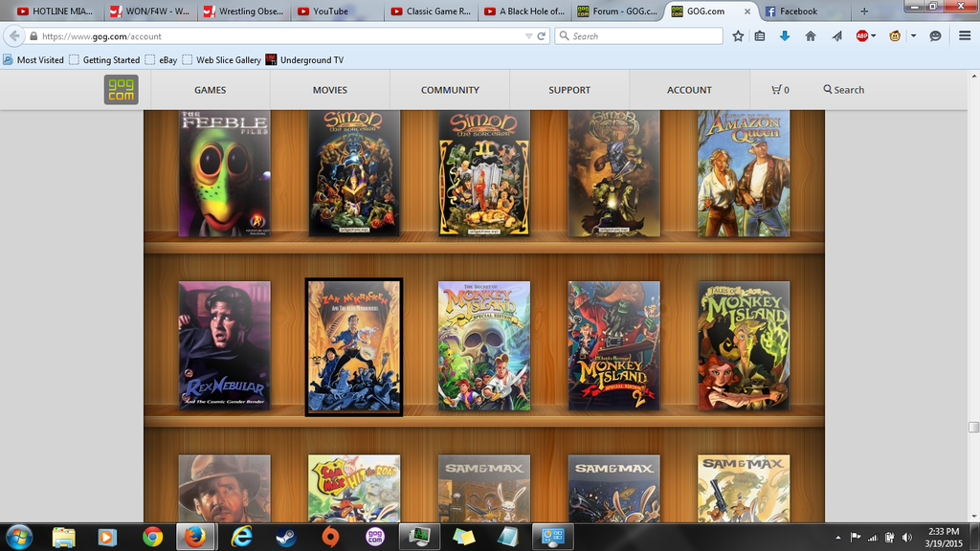Viewport: 980px width, 551px height.
Task: Show the bookmarks list icon
Action: pyautogui.click(x=759, y=36)
